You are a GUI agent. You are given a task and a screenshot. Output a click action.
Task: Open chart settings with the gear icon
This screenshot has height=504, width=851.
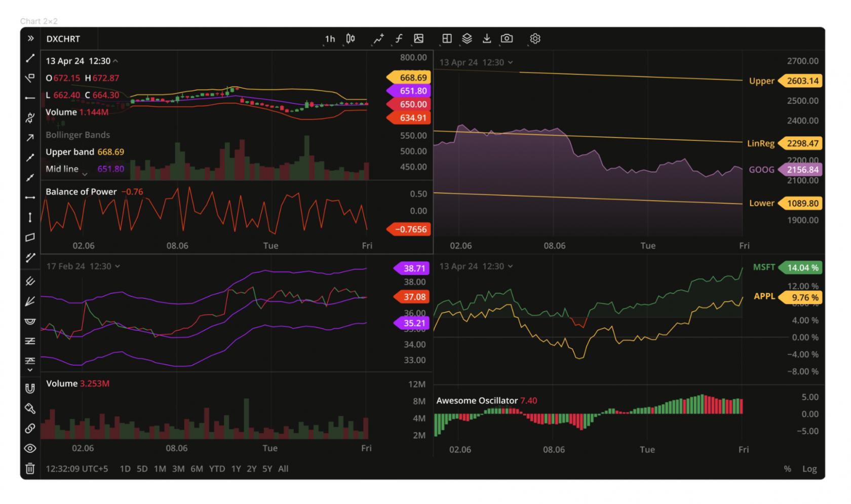pos(534,38)
